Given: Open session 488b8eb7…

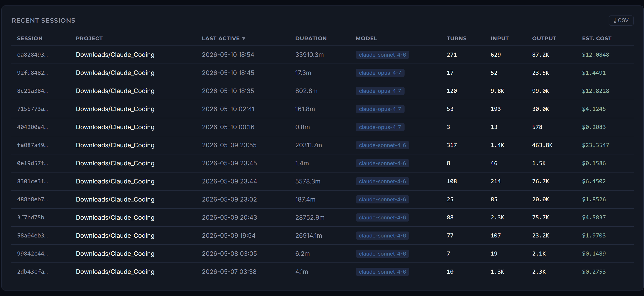Looking at the screenshot, I should click(x=32, y=199).
